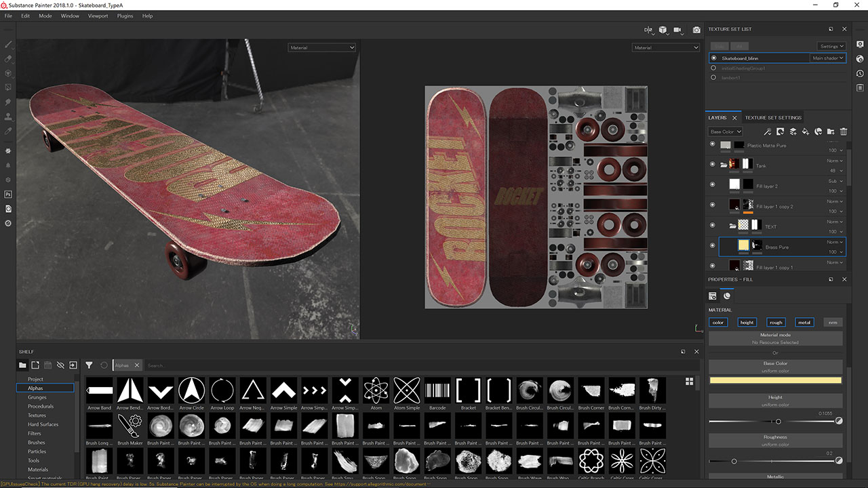Hide the Brass Pure layer

[x=712, y=245]
